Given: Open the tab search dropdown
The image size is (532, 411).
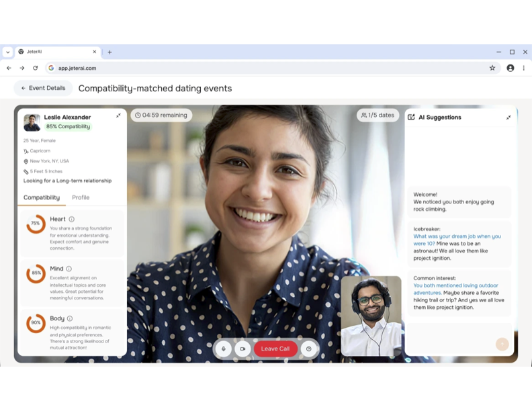Looking at the screenshot, I should [x=8, y=52].
